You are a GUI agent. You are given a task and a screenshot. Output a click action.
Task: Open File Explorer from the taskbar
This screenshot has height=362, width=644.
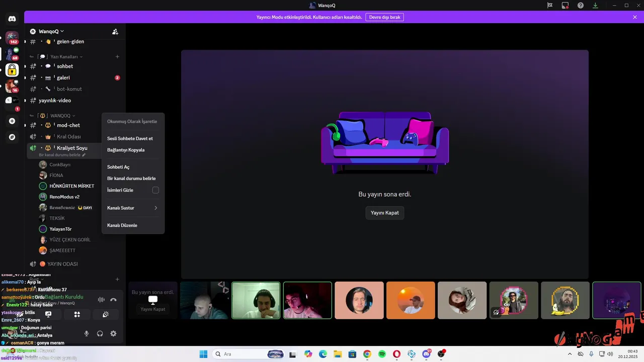pos(338,354)
